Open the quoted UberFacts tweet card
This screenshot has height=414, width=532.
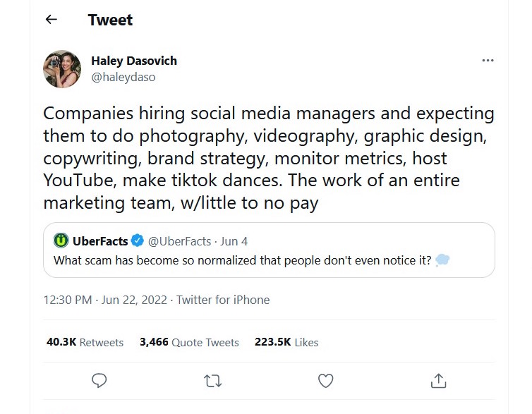coord(269,250)
